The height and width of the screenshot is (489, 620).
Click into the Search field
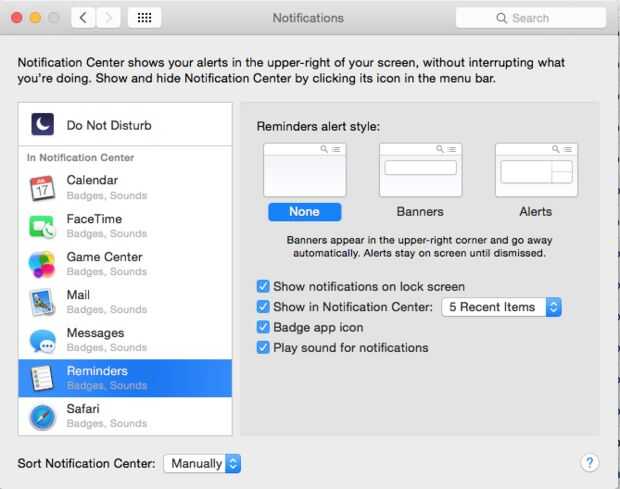click(x=531, y=18)
